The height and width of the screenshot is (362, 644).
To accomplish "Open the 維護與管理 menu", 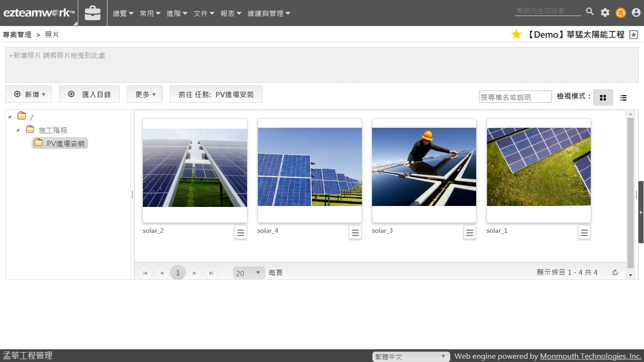I will point(269,14).
